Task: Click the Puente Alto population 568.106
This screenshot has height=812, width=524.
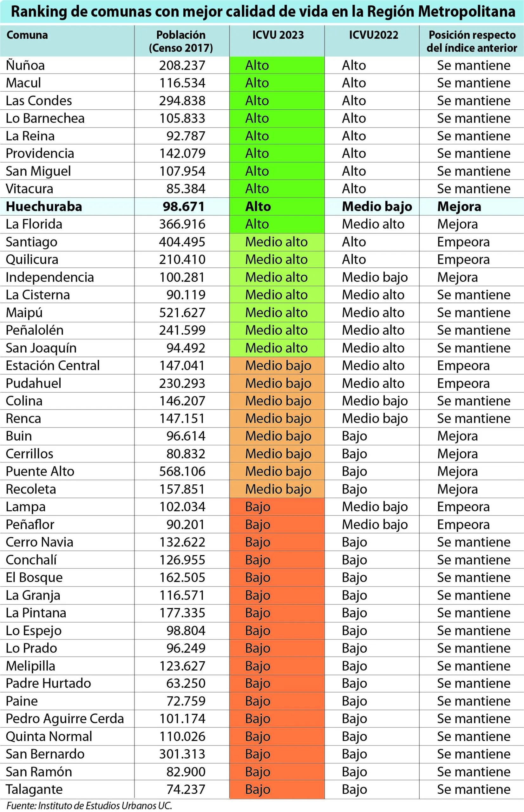Action: [x=182, y=471]
